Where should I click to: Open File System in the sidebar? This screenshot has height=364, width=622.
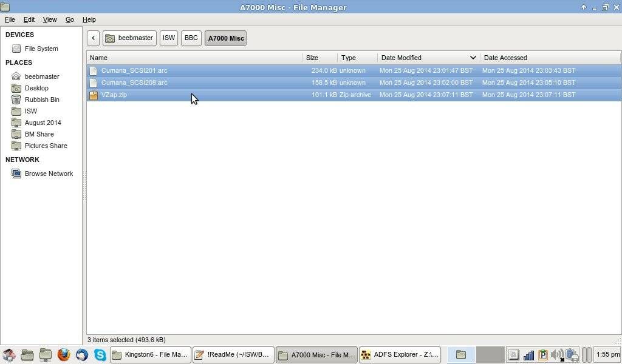[41, 49]
